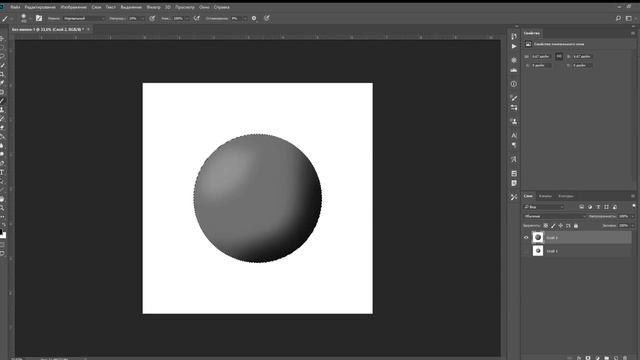
Task: Open the brush opacity slider arrow next to 29%
Action: (142, 18)
